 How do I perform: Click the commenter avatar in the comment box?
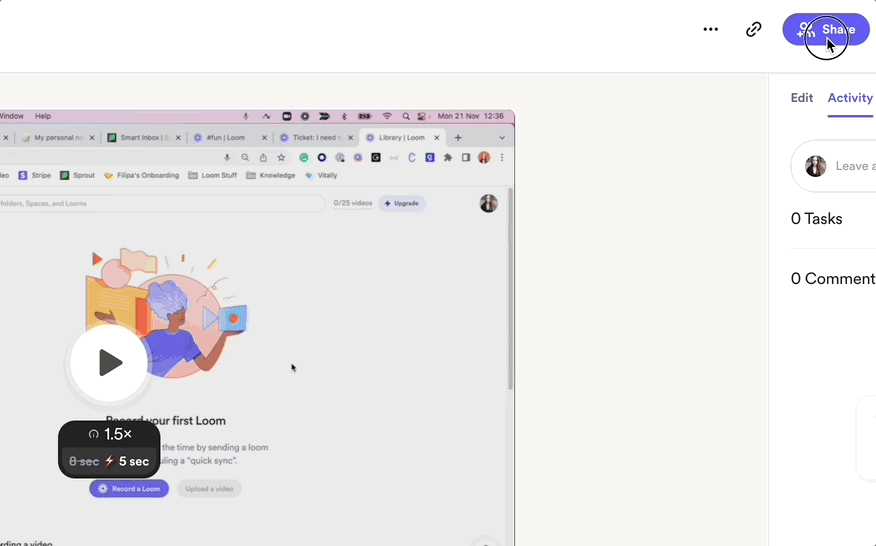click(816, 166)
